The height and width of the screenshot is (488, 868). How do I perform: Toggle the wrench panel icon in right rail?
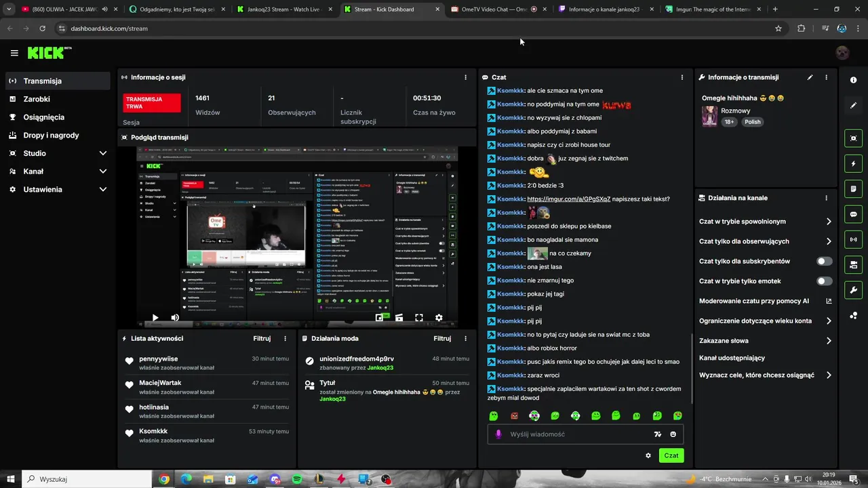[853, 290]
